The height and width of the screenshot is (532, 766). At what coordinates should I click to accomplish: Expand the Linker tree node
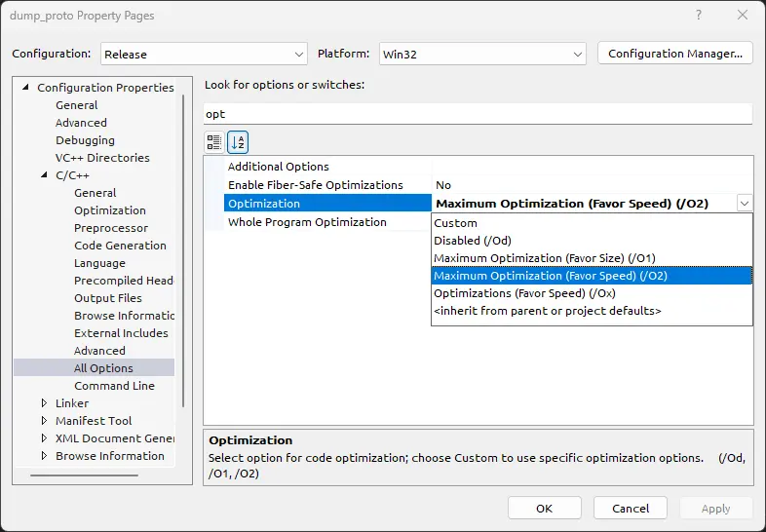tap(45, 403)
